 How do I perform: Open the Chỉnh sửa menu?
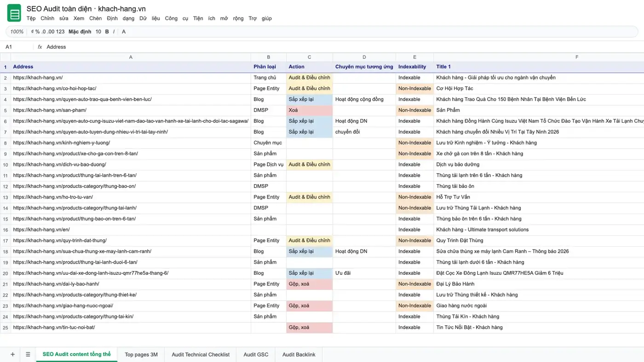54,18
